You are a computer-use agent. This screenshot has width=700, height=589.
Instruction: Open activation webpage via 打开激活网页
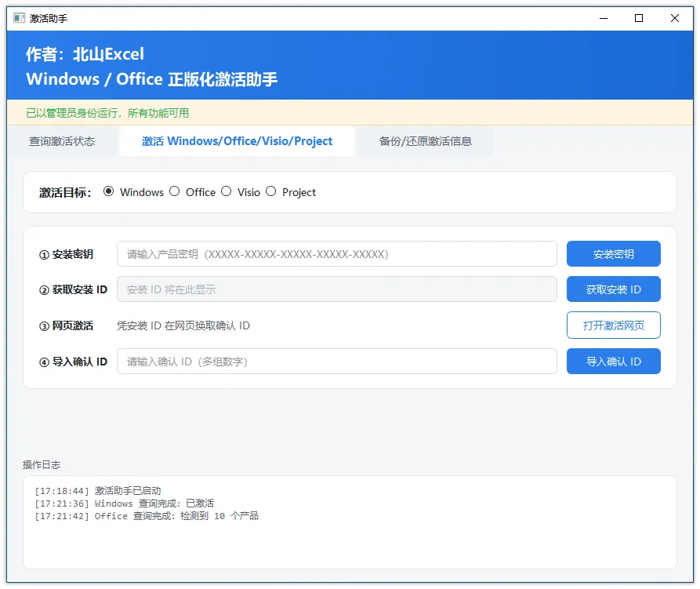(x=614, y=325)
